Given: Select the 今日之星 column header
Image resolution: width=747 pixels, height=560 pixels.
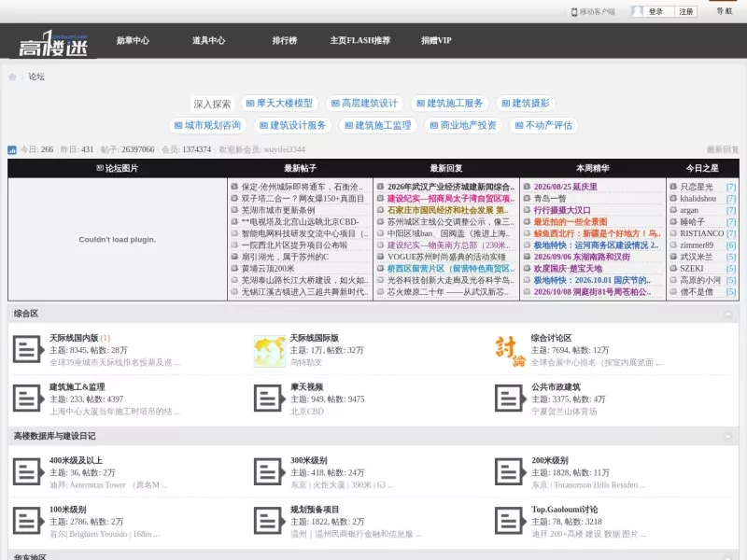Looking at the screenshot, I should [x=702, y=168].
